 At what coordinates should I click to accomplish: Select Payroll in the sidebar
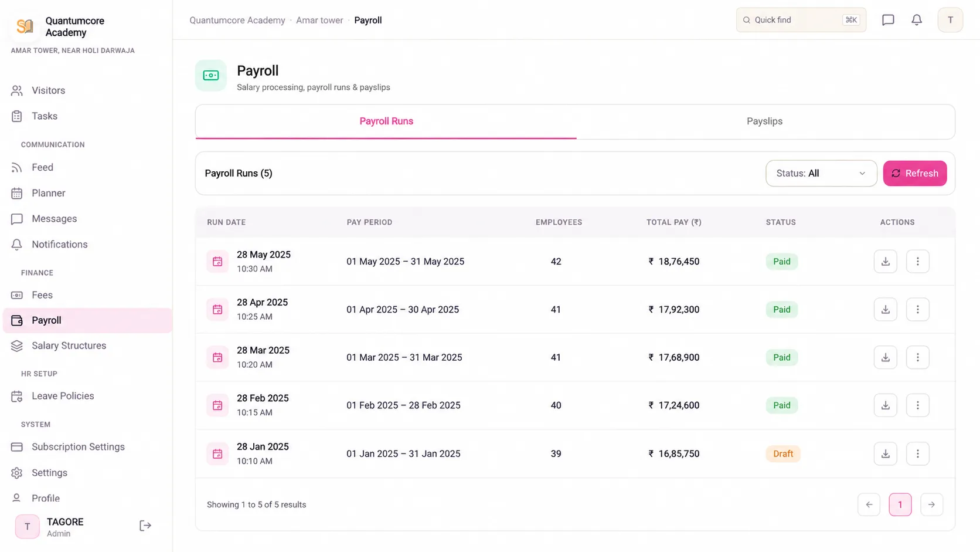tap(87, 320)
